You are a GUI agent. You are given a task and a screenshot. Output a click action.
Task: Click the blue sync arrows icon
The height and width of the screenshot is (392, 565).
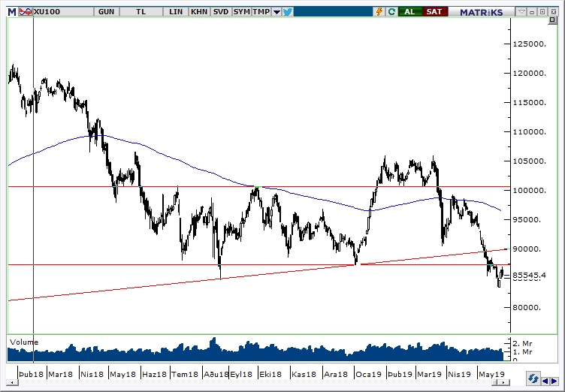533,379
